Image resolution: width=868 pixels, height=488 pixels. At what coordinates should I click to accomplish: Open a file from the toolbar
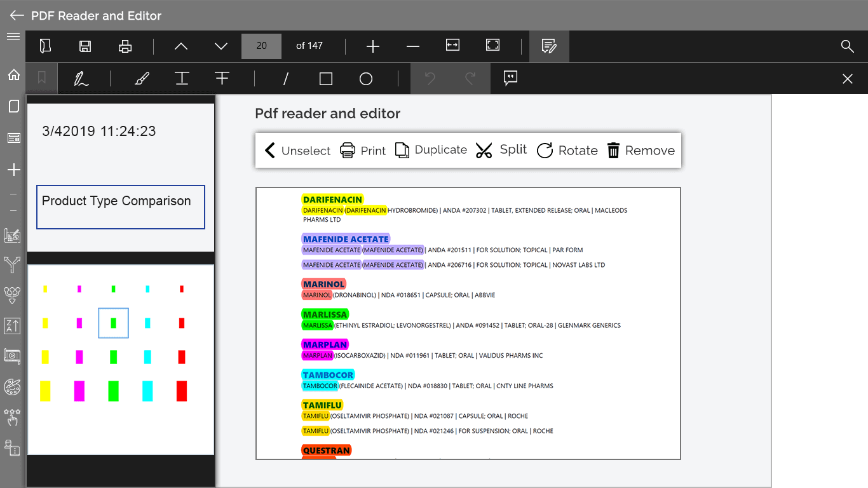pyautogui.click(x=45, y=46)
